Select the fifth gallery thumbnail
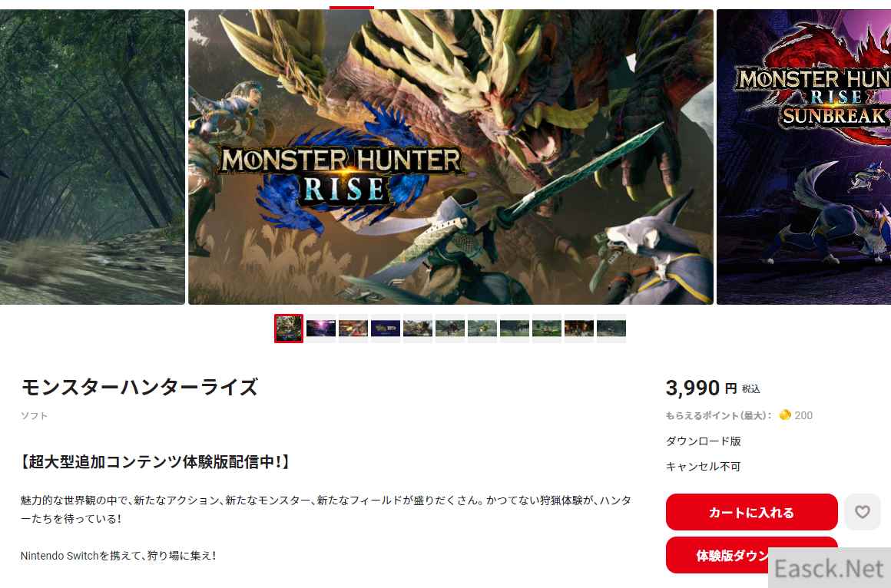Screen dimensions: 891x588 tap(418, 329)
